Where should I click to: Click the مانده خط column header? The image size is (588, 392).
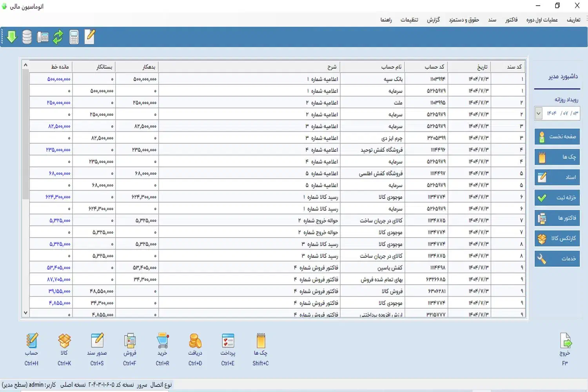[60, 67]
